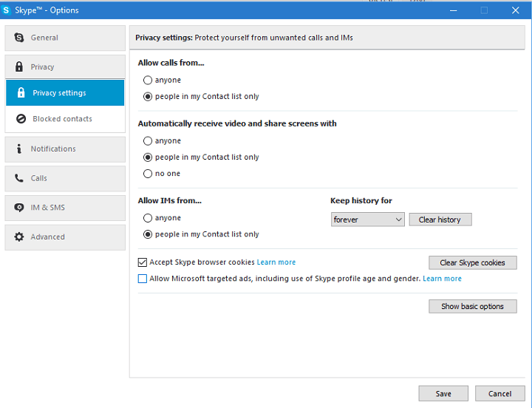Click the Clear history button
This screenshot has height=408, width=532.
tap(440, 220)
